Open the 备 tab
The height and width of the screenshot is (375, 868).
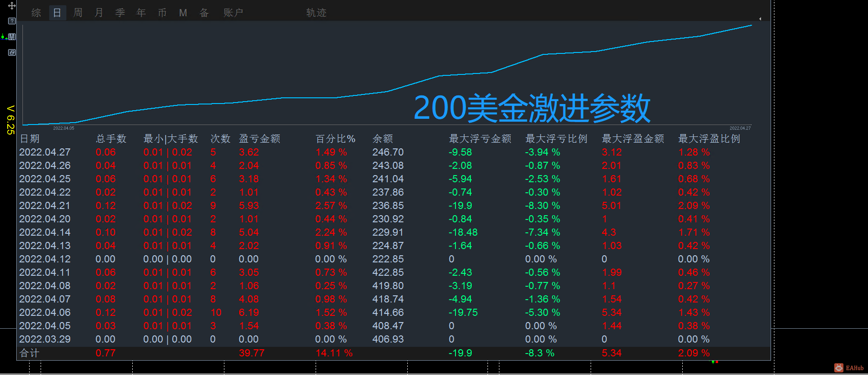tap(204, 13)
